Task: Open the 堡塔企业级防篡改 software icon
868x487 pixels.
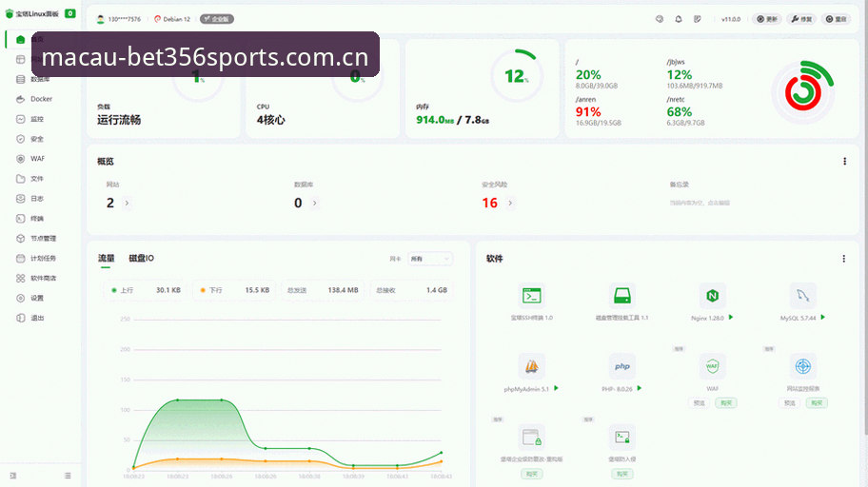Action: click(531, 438)
